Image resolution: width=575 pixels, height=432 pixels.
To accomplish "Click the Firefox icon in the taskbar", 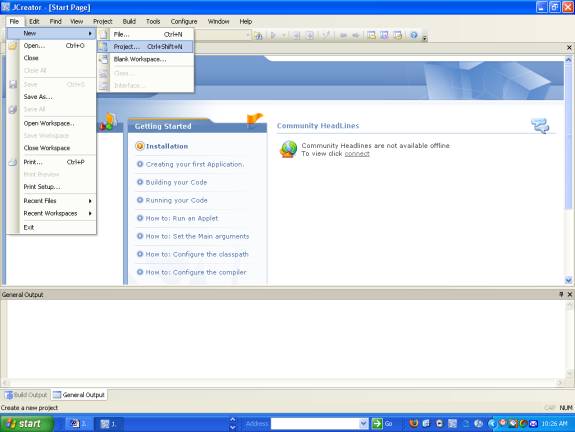I will (414, 424).
